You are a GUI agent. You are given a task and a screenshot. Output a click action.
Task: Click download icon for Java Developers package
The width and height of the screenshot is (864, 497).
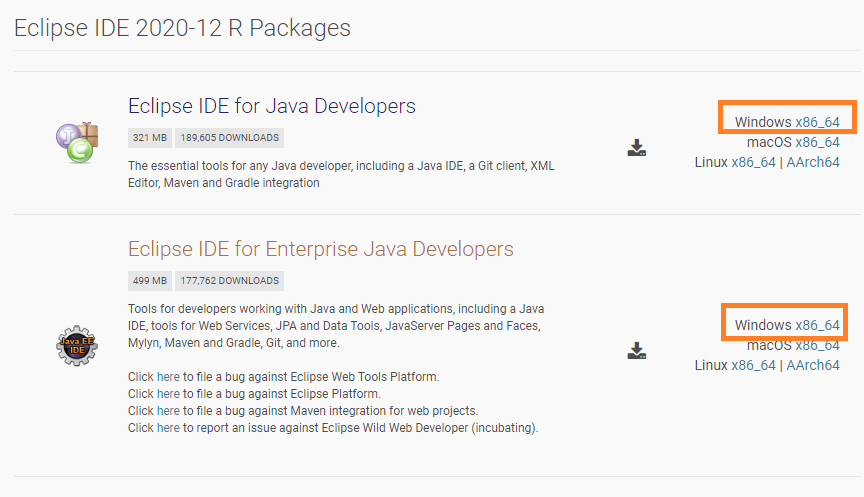636,148
